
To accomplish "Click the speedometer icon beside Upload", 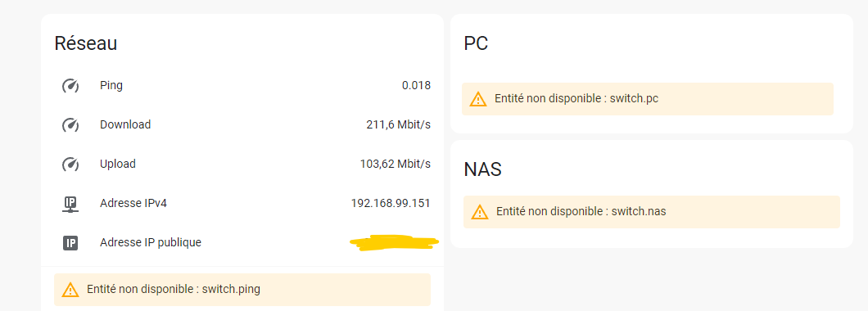I will (x=70, y=165).
